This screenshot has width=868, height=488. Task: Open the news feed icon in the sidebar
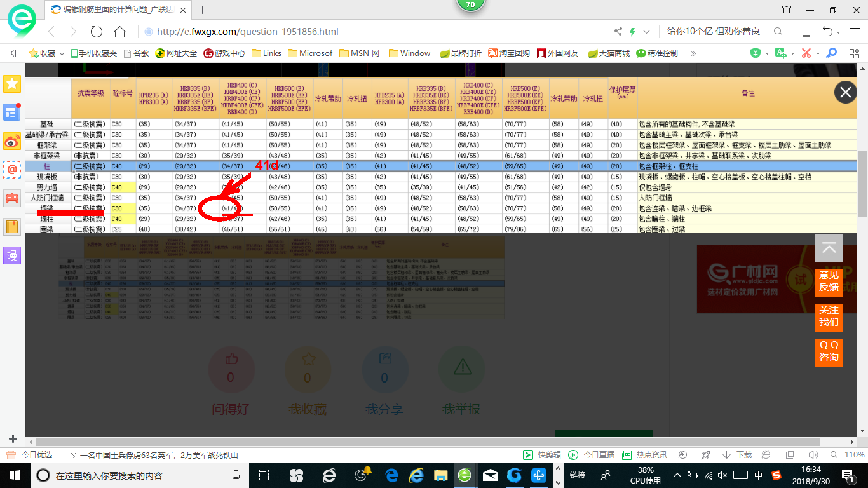pos(12,112)
